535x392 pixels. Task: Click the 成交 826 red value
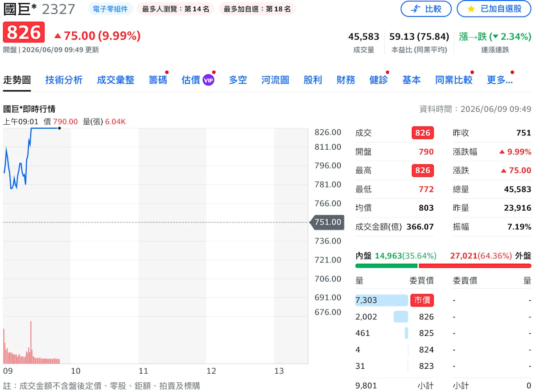click(x=423, y=133)
